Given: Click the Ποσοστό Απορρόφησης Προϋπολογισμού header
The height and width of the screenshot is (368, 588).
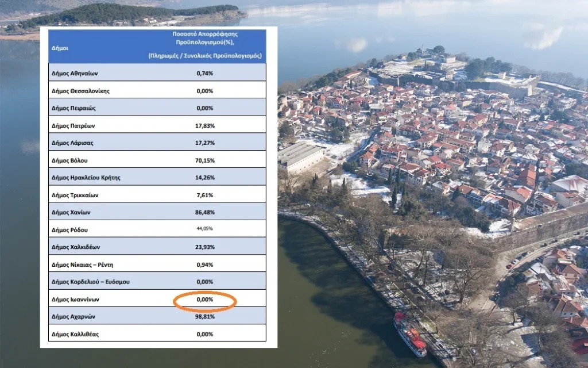Looking at the screenshot, I should point(206,46).
